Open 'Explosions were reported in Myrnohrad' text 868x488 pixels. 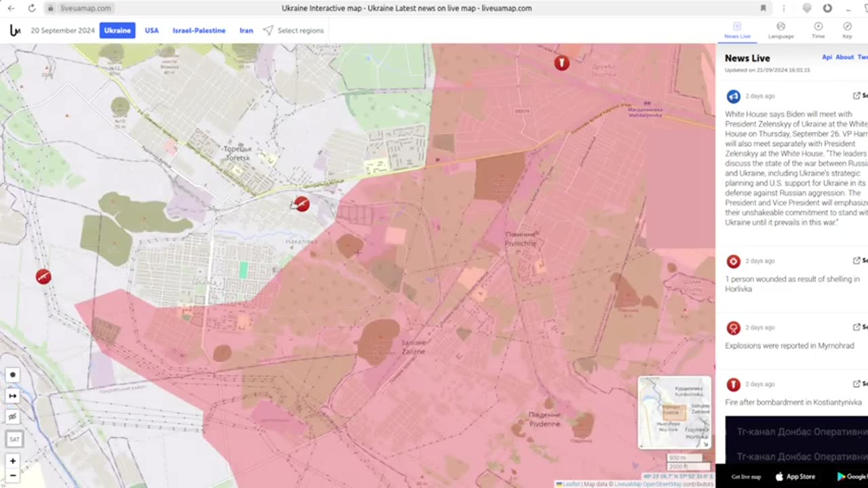coord(789,346)
